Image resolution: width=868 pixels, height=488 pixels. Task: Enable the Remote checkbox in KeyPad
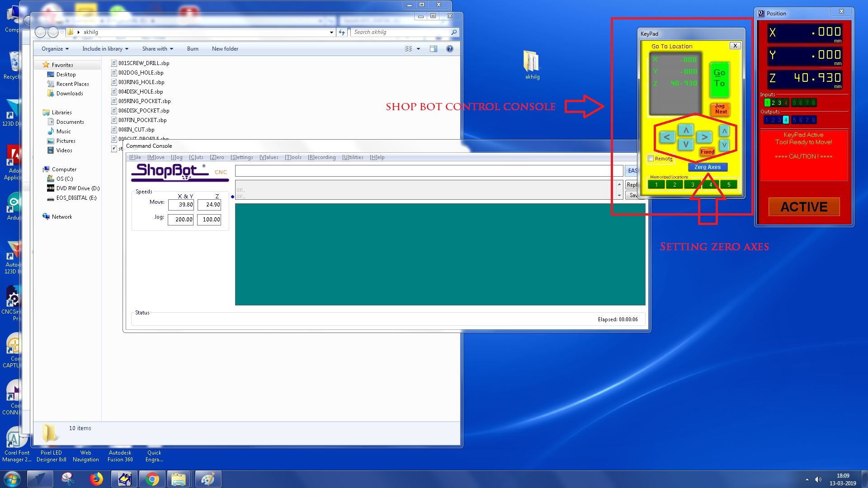[x=651, y=159]
